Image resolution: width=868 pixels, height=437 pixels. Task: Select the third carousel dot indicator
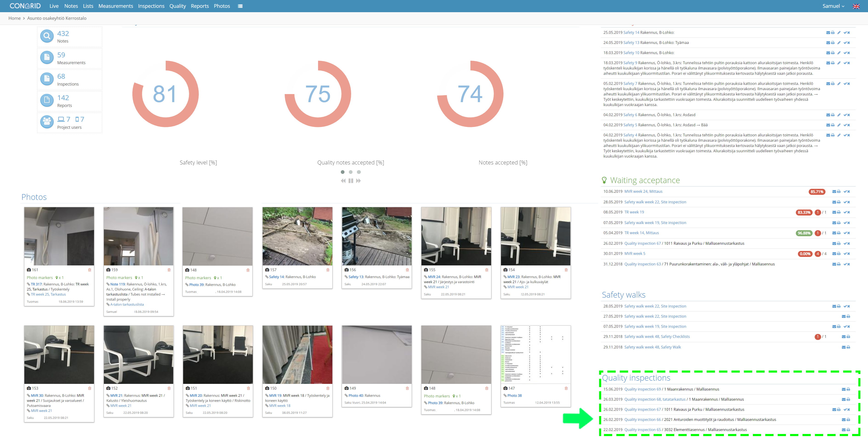point(359,172)
